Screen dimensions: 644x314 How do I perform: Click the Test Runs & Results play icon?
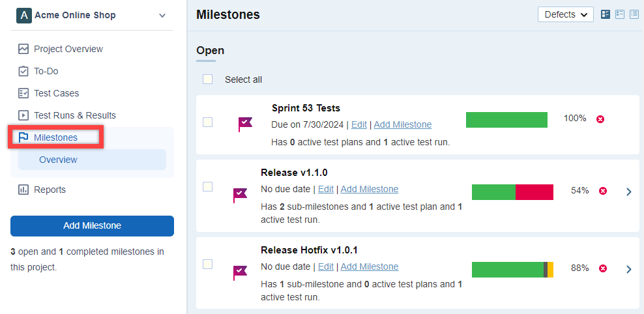pyautogui.click(x=23, y=115)
